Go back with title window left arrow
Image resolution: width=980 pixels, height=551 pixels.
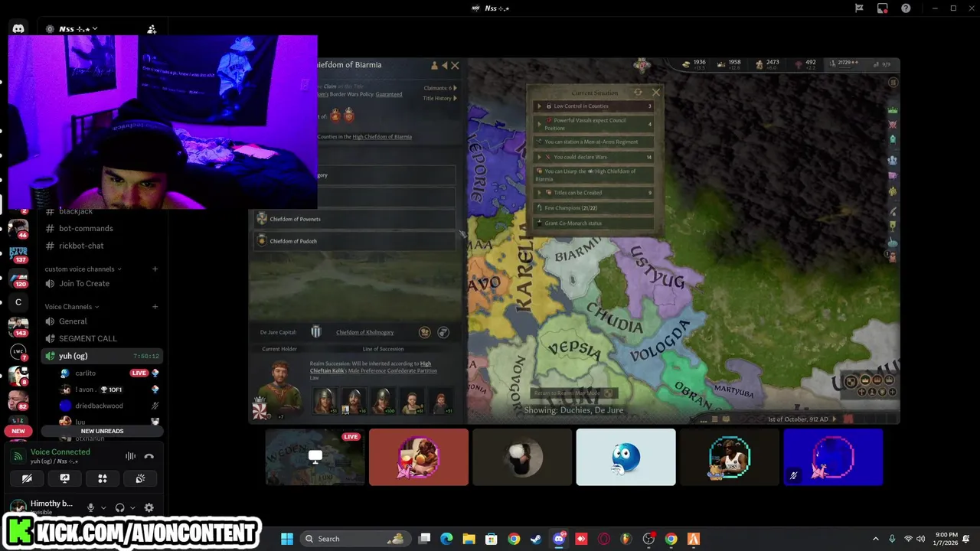444,65
